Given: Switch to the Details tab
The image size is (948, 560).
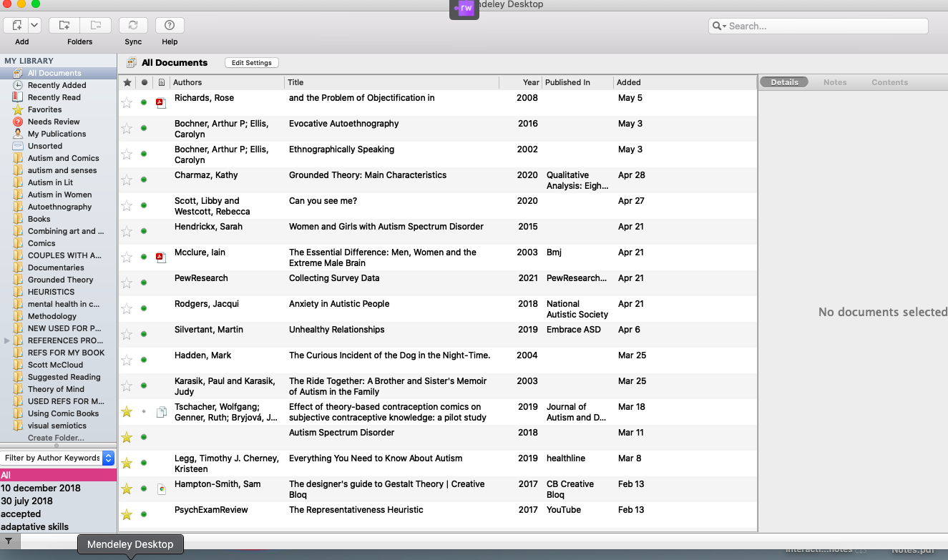Looking at the screenshot, I should [784, 82].
